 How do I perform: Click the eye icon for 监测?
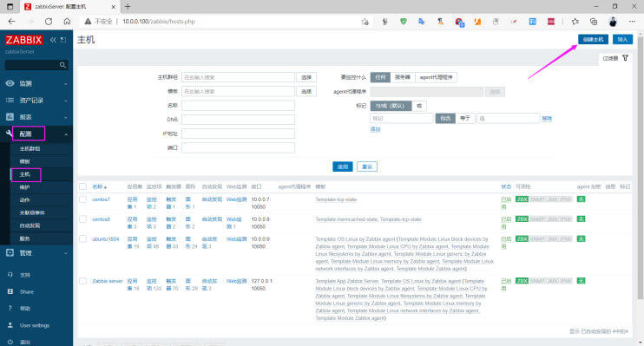click(10, 83)
